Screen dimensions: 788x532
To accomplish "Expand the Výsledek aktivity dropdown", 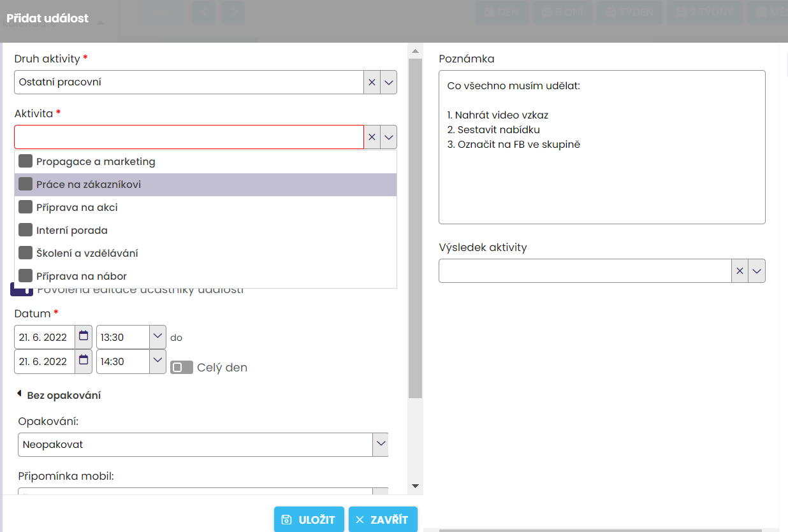I will pos(757,271).
